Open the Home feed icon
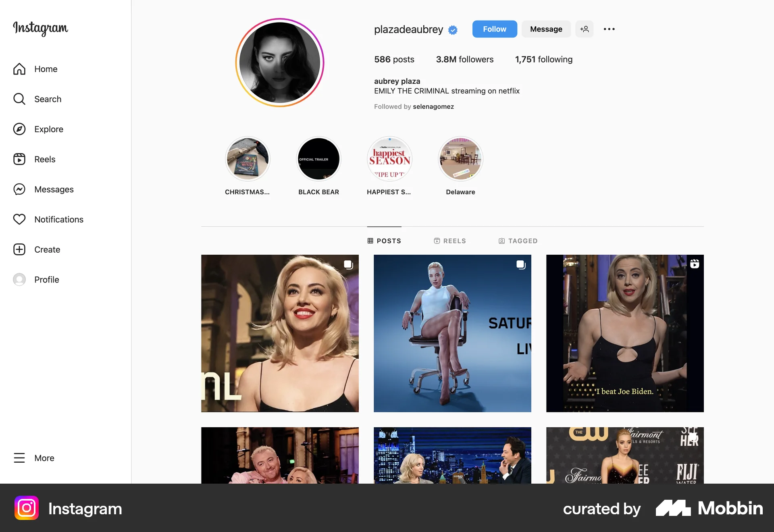This screenshot has height=532, width=774. [x=19, y=69]
